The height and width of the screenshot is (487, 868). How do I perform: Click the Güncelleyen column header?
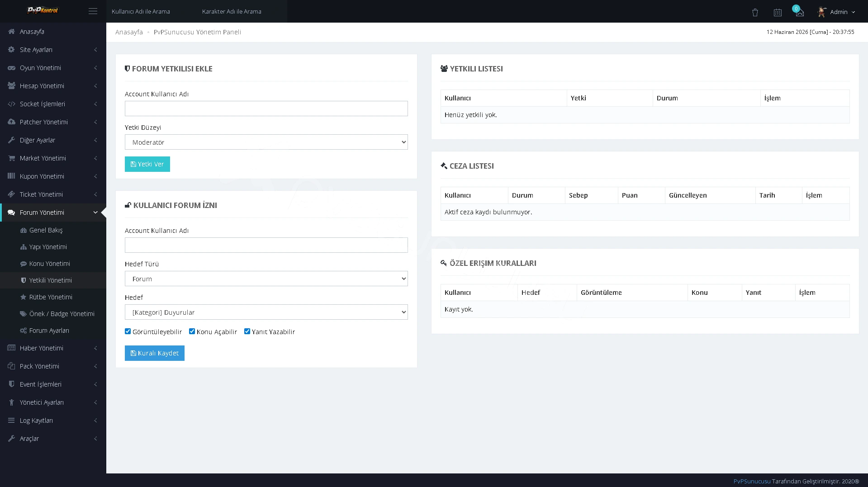[710, 195]
